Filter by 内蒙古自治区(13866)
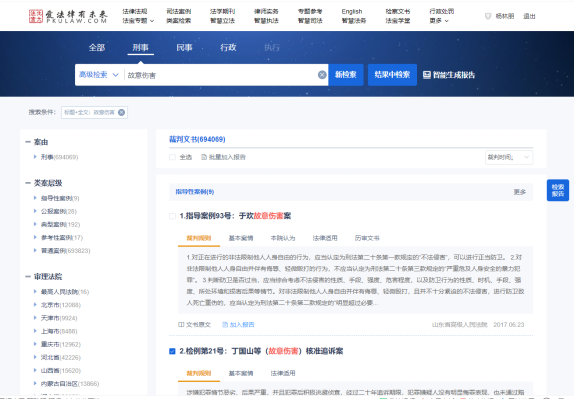This screenshot has width=574, height=399. 70,384
